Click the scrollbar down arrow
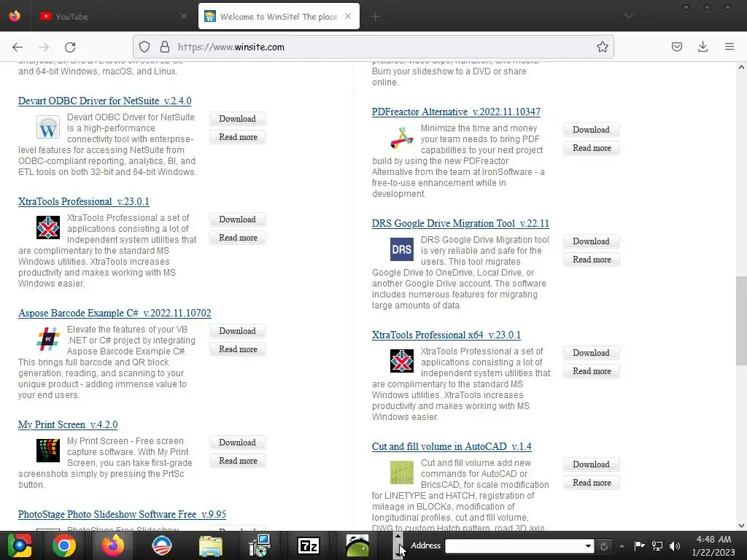Viewport: 747px width, 560px height. [741, 526]
